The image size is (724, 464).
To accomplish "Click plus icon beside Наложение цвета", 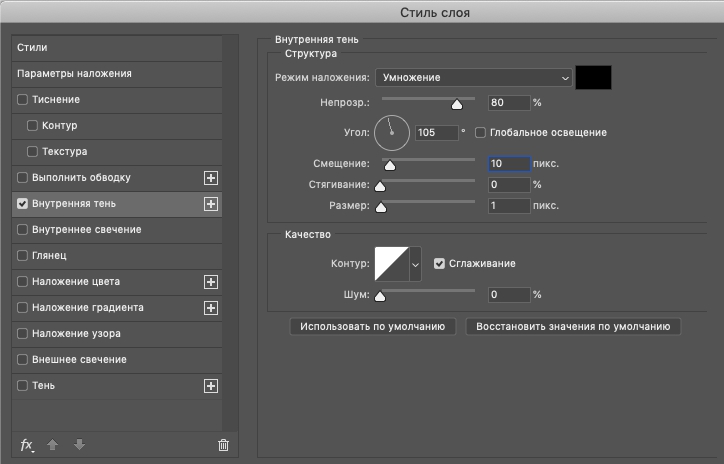I will 211,282.
